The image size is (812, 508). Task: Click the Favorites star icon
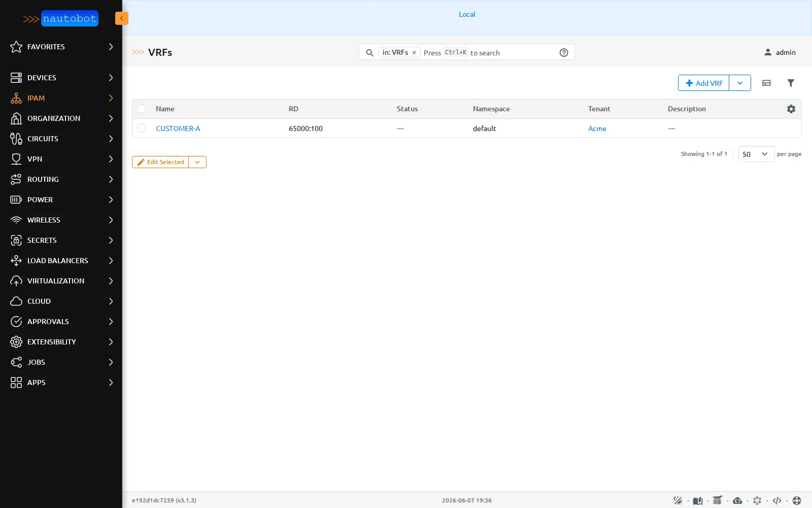[16, 47]
